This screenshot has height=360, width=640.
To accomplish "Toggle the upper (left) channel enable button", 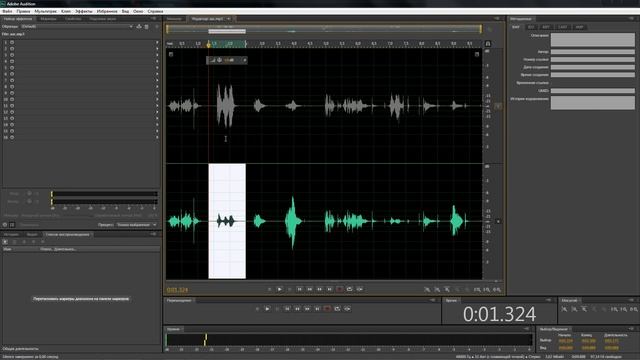I will click(x=498, y=106).
